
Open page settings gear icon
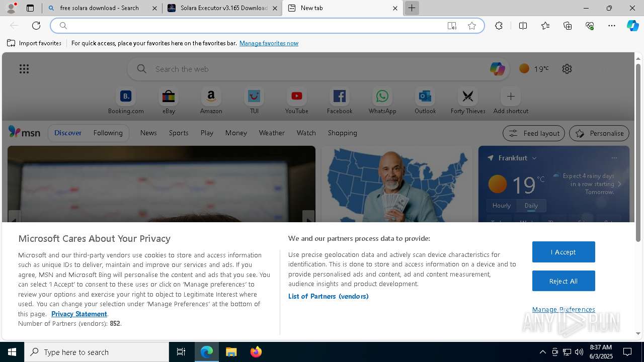567,69
